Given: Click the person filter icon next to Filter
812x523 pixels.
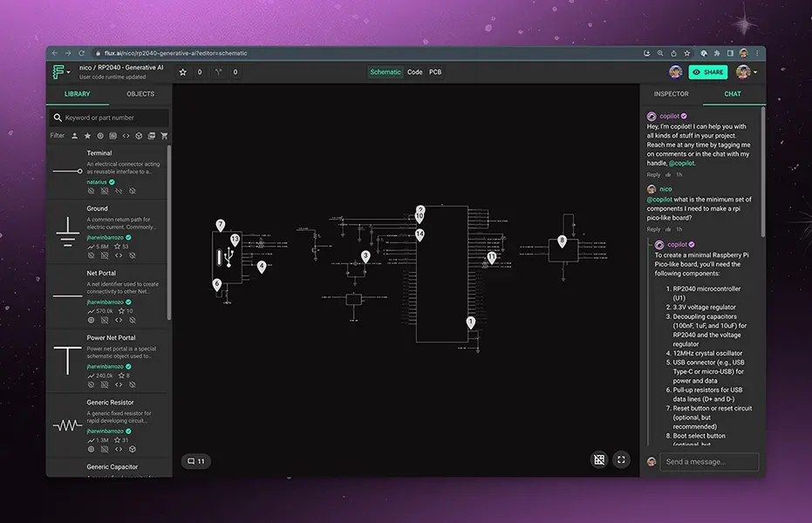Looking at the screenshot, I should tap(75, 136).
